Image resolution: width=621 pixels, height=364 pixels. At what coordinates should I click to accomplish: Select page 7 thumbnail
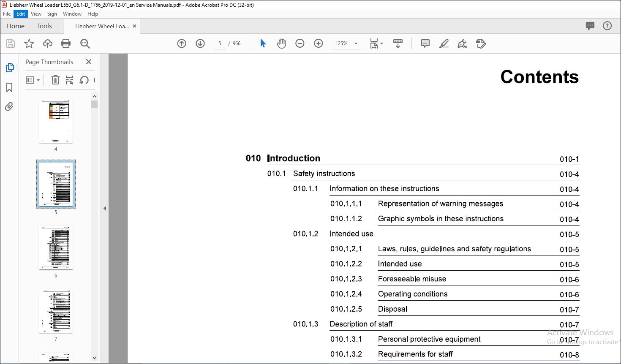coord(56,311)
